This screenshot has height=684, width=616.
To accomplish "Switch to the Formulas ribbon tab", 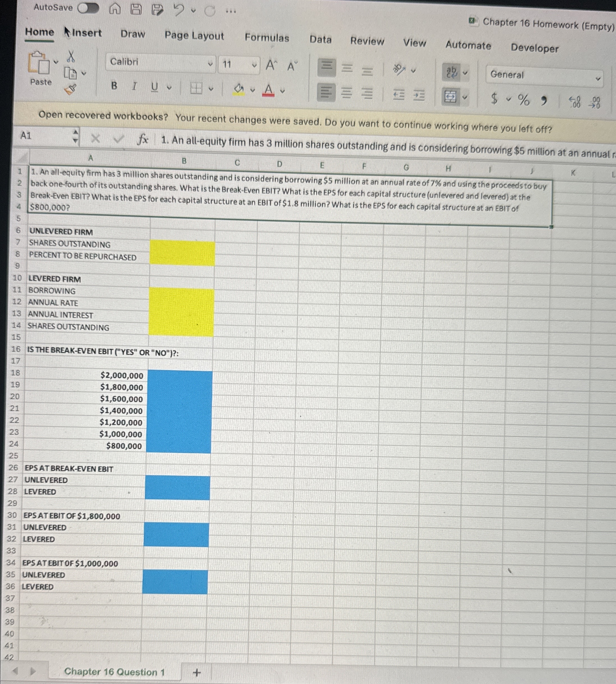I will pyautogui.click(x=267, y=39).
